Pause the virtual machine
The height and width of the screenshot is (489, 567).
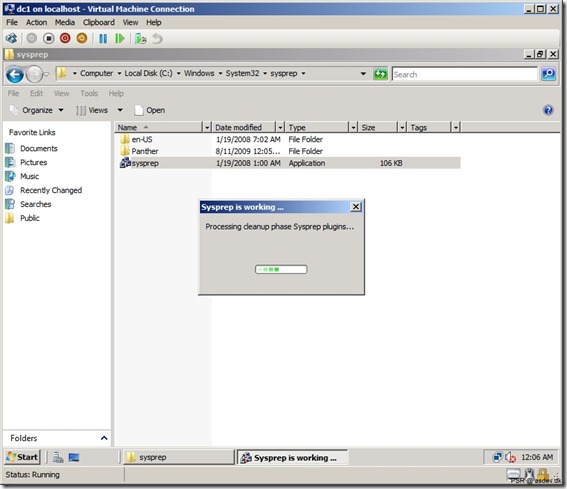tap(103, 38)
